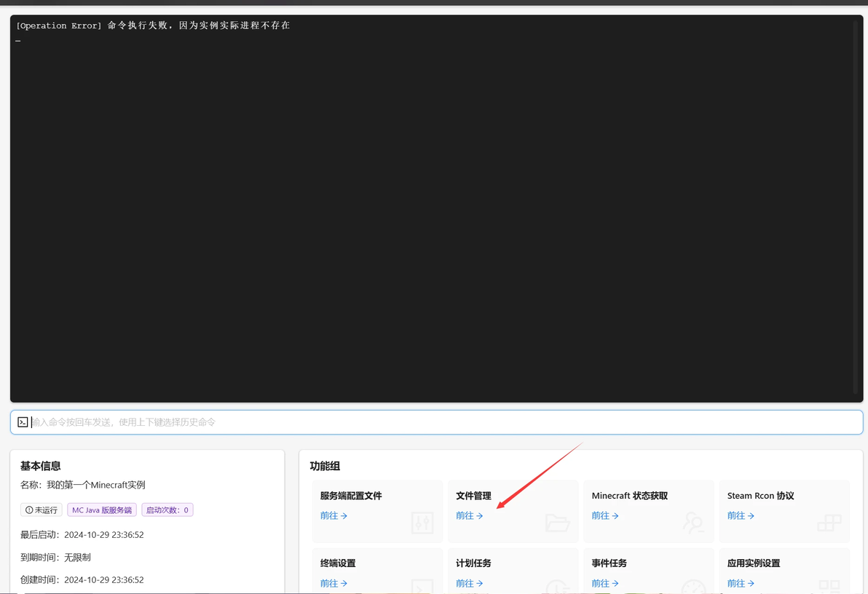Click the 最后启动 timestamp line
Viewport: 868px width, 594px height.
[x=82, y=535]
